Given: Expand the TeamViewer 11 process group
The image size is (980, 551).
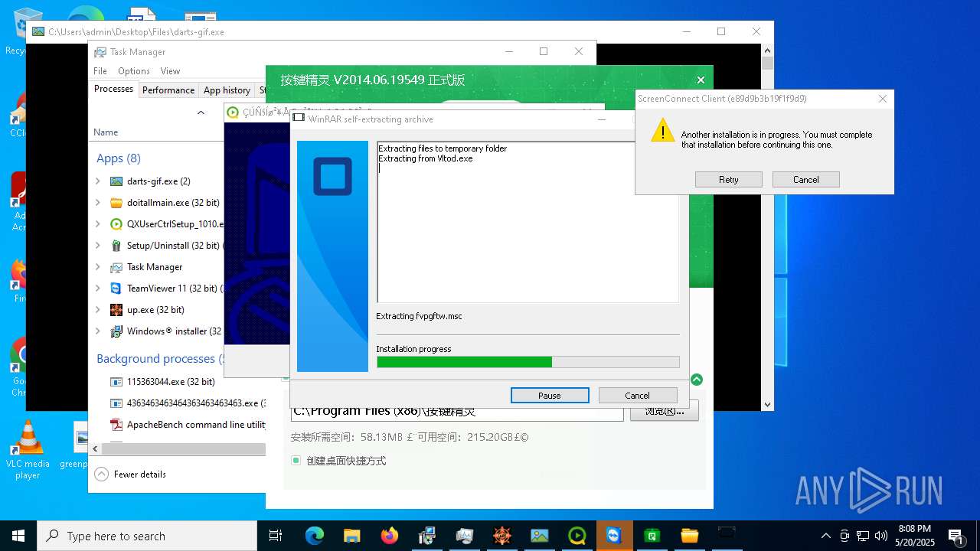Looking at the screenshot, I should pos(98,289).
